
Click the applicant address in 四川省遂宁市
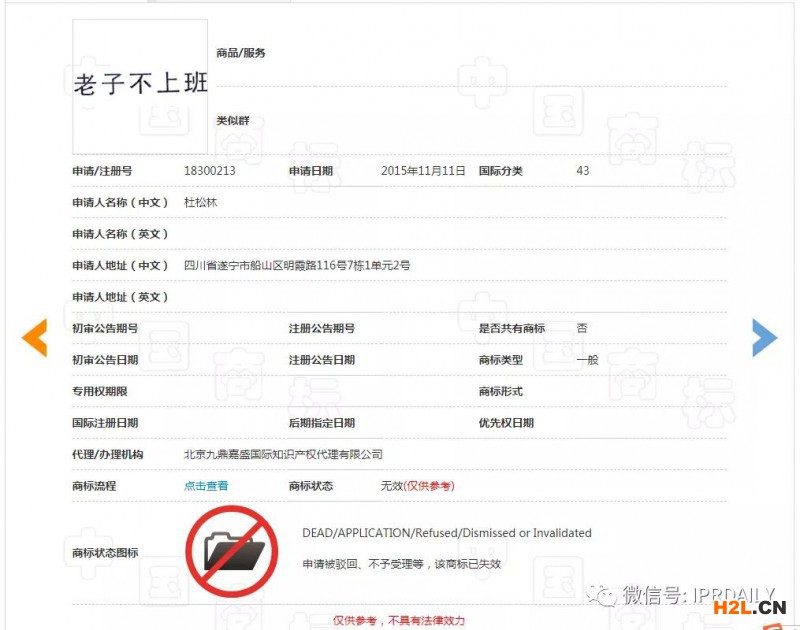(x=297, y=266)
